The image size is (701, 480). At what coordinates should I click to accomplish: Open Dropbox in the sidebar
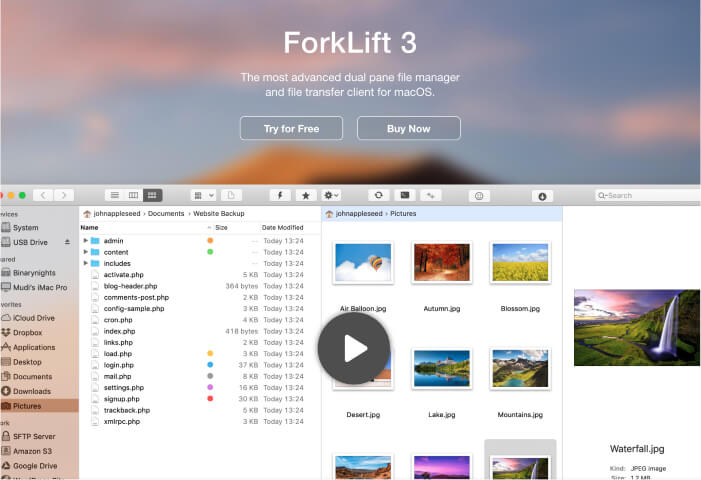[39, 333]
